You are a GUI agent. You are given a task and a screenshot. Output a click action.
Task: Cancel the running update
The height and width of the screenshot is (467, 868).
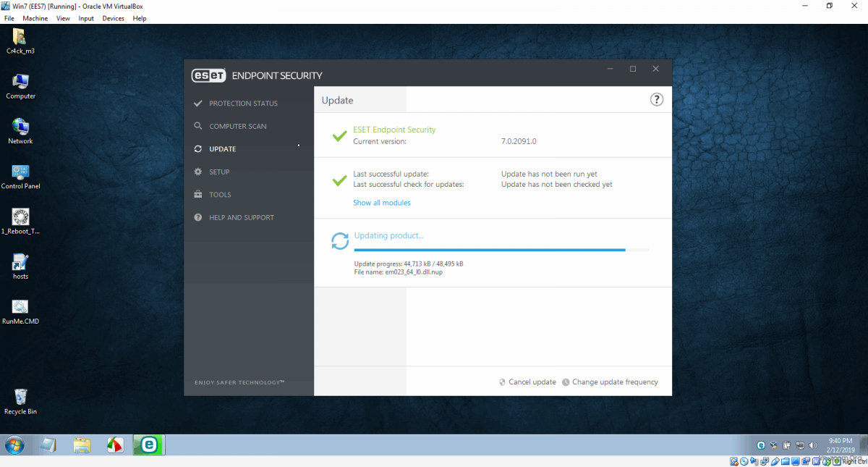pos(532,382)
